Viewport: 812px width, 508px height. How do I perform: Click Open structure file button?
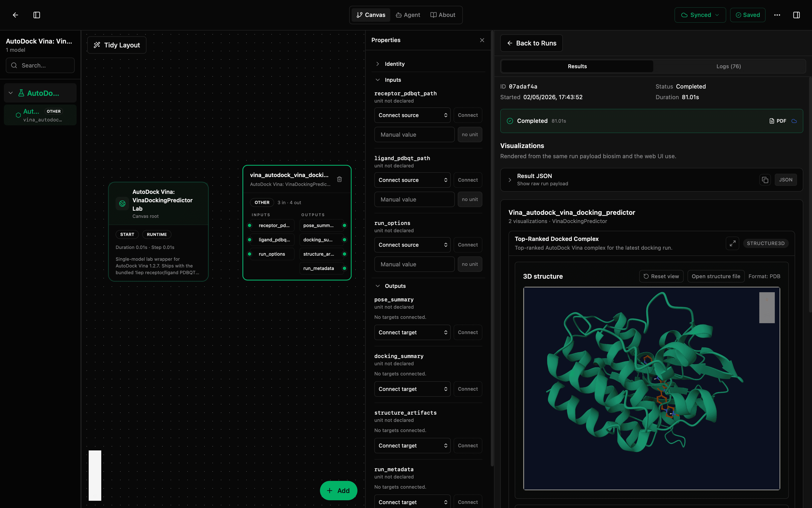click(716, 276)
